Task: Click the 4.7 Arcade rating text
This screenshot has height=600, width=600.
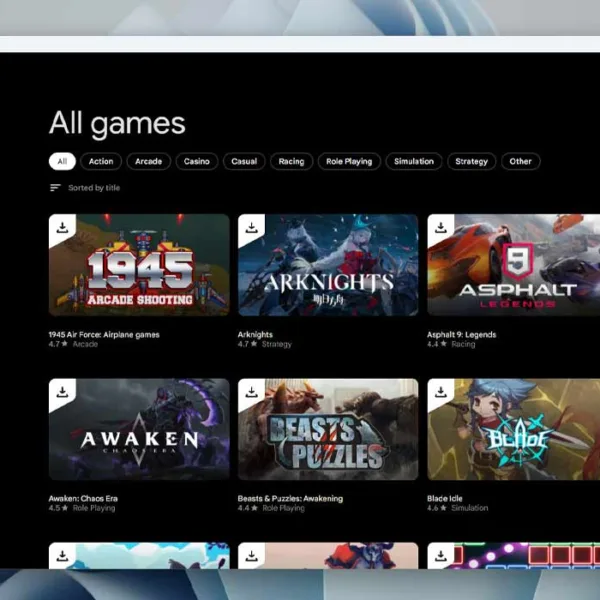Action: (73, 344)
